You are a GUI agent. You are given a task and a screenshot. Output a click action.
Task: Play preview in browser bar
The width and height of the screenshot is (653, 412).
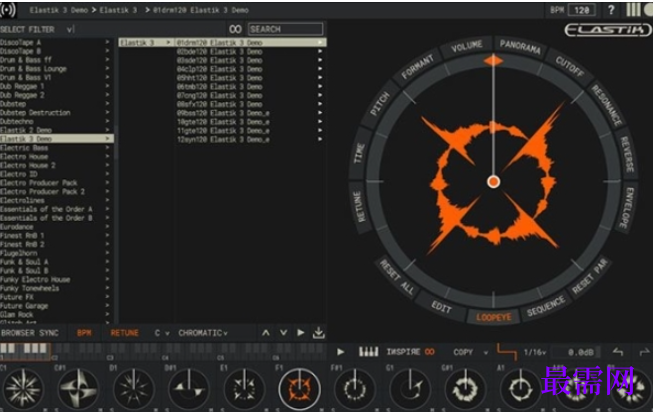point(301,333)
